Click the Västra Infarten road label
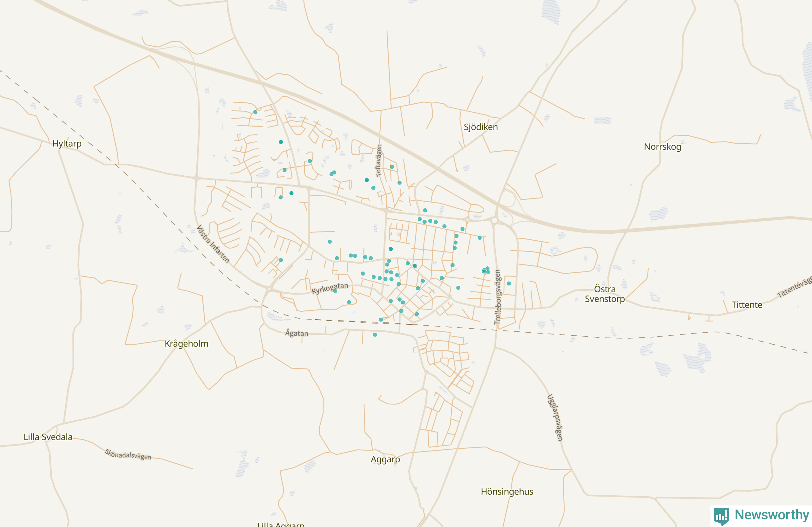This screenshot has height=527, width=812. 213,244
